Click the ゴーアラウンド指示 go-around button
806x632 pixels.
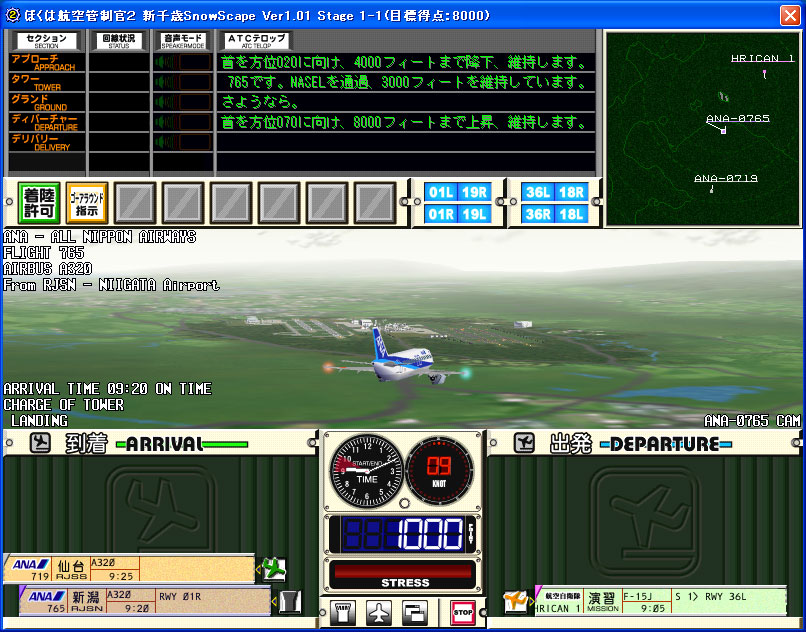tap(87, 203)
